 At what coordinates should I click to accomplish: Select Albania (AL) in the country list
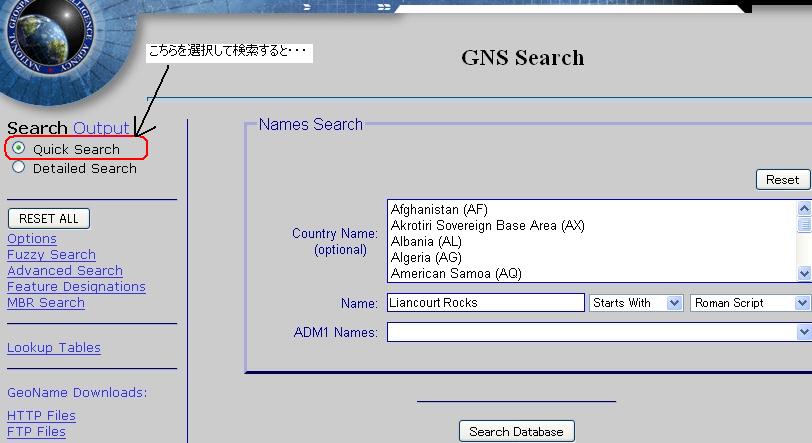click(426, 241)
